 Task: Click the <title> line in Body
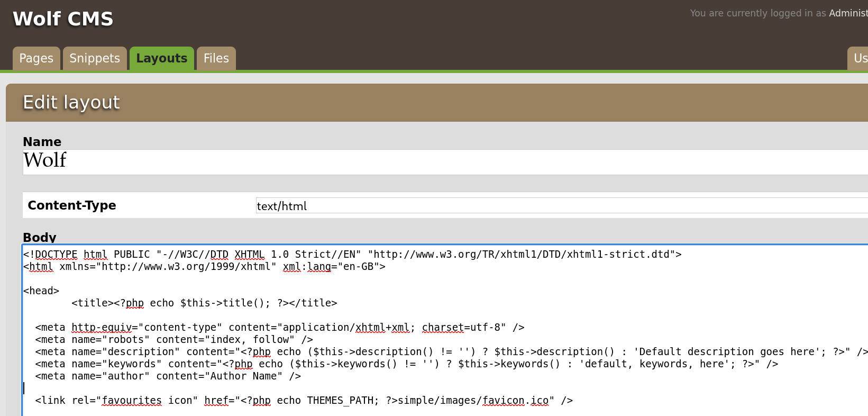(204, 303)
